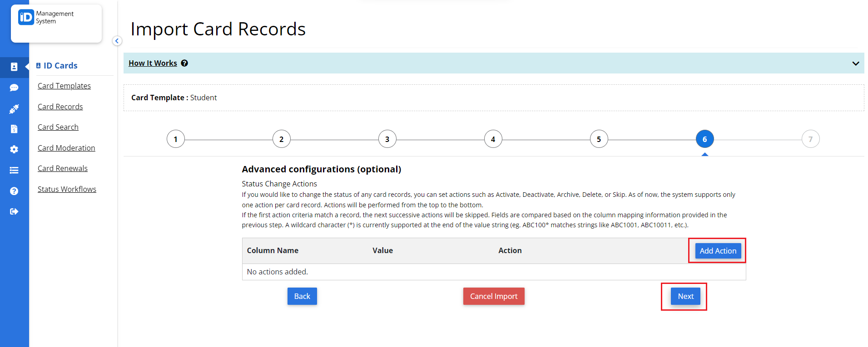Open the billing invoice icon in sidebar
The width and height of the screenshot is (868, 347).
click(x=14, y=129)
